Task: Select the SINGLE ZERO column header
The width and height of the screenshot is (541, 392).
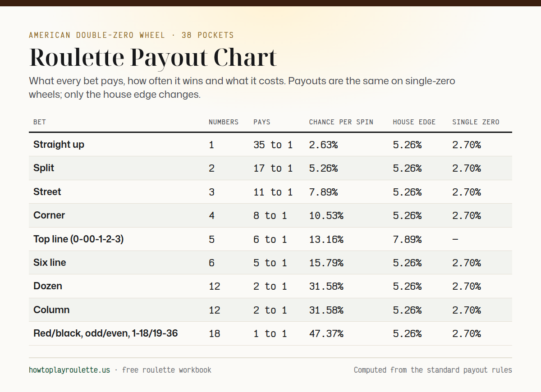Action: click(476, 122)
